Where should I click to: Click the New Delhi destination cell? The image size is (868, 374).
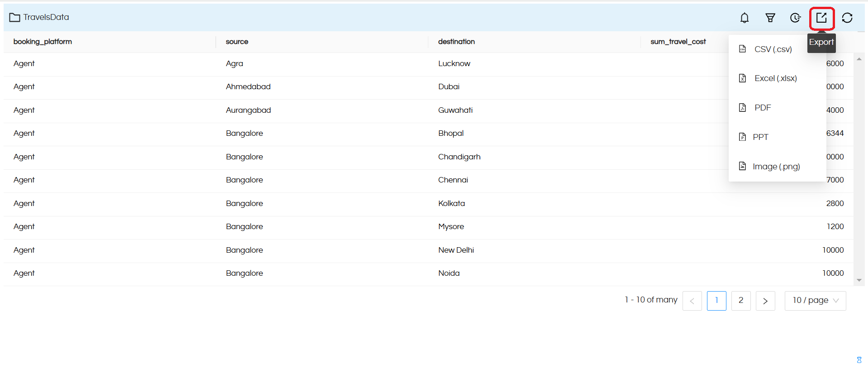(456, 250)
